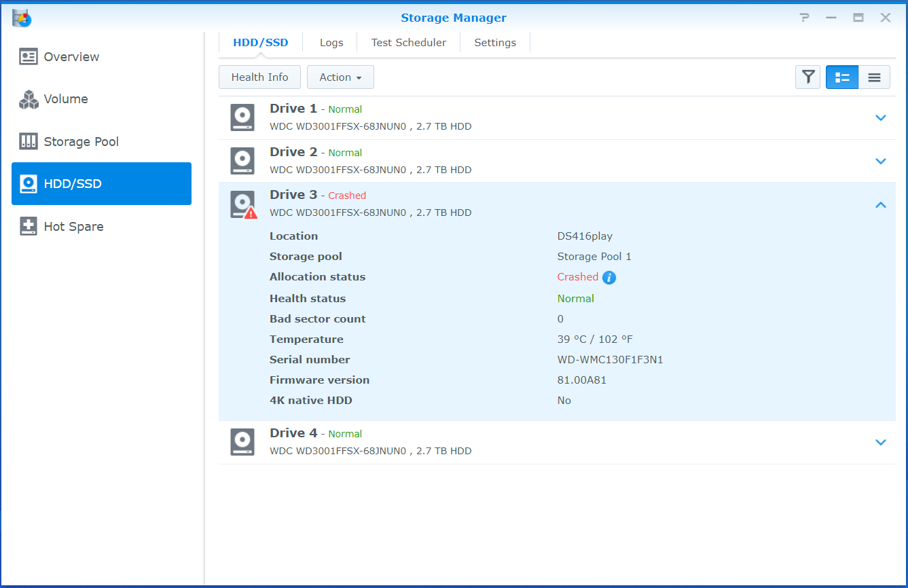Switch to detailed list view mode

click(x=841, y=77)
